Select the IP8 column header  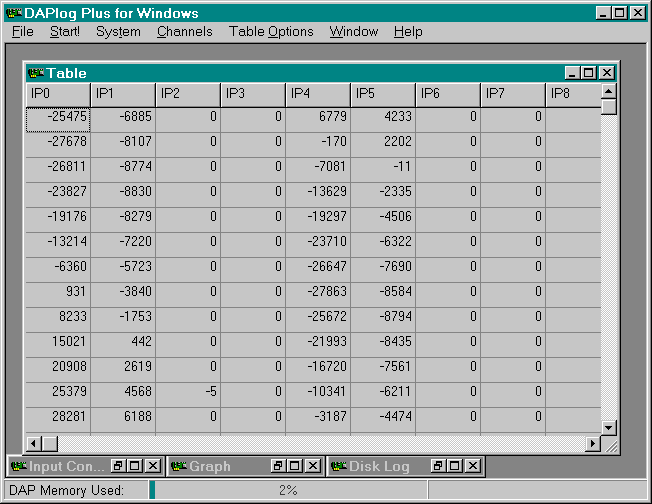573,94
